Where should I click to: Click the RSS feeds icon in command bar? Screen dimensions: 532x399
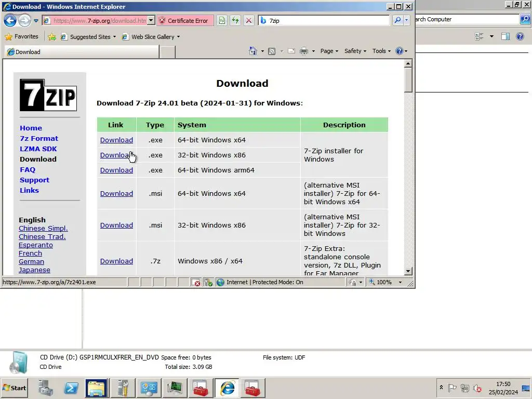pyautogui.click(x=272, y=51)
